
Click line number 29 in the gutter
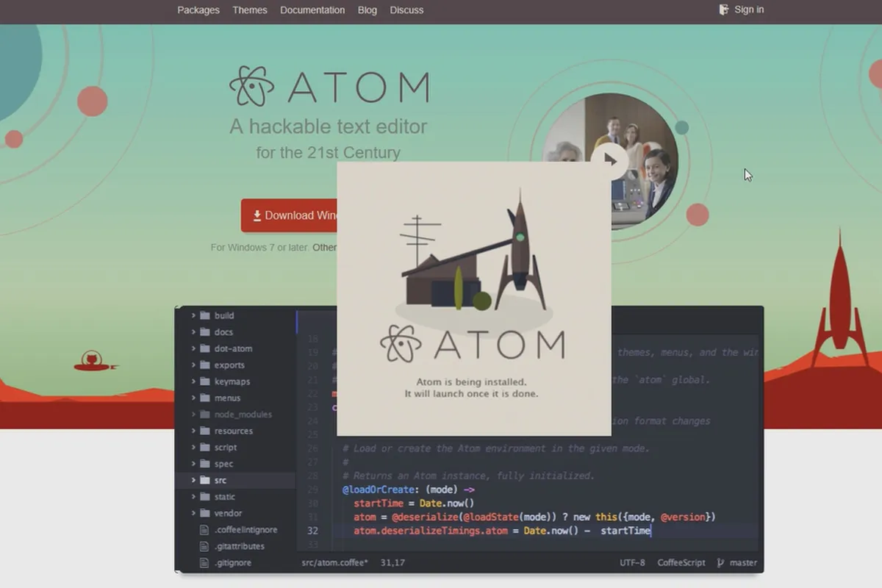pyautogui.click(x=313, y=490)
